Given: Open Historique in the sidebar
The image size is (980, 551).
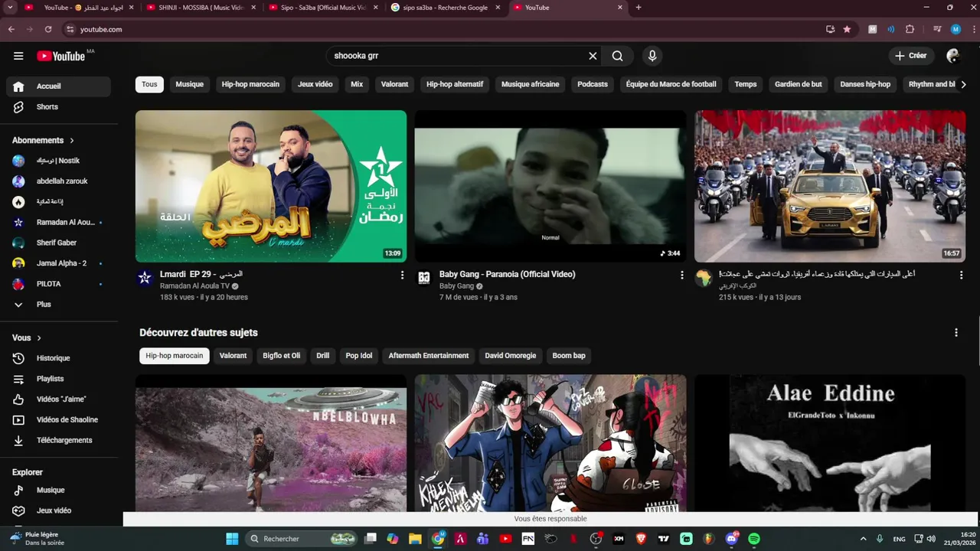Looking at the screenshot, I should click(58, 358).
